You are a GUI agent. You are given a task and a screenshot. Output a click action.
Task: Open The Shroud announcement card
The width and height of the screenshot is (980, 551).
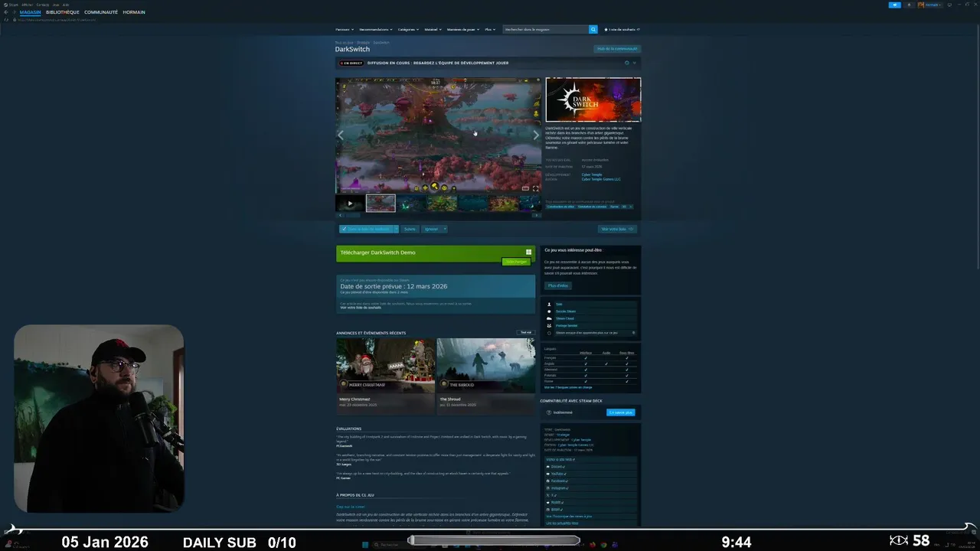(485, 377)
